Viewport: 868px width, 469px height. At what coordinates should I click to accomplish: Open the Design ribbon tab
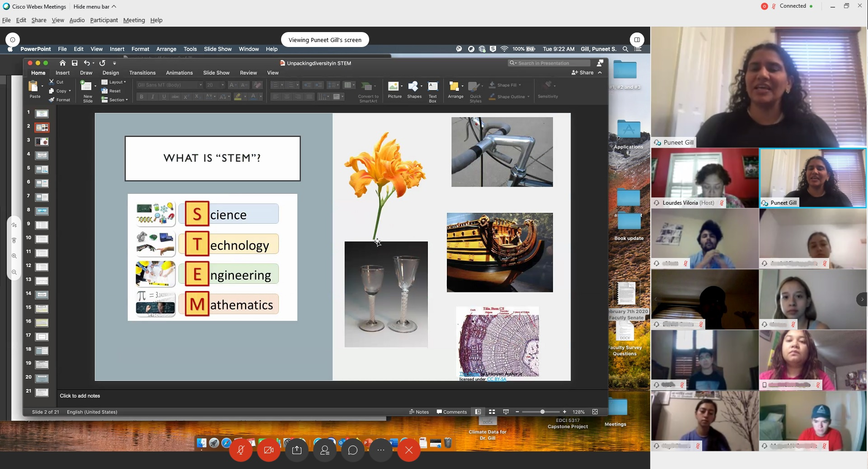coord(111,73)
